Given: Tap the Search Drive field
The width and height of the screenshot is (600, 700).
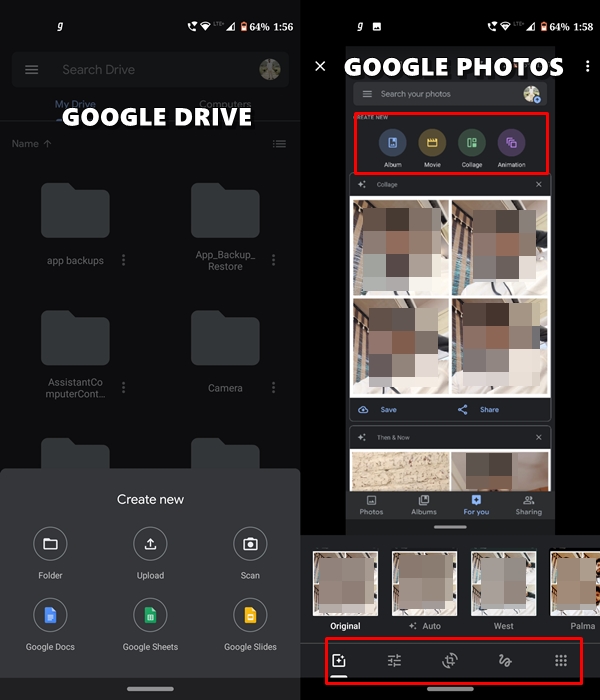Looking at the screenshot, I should click(150, 70).
